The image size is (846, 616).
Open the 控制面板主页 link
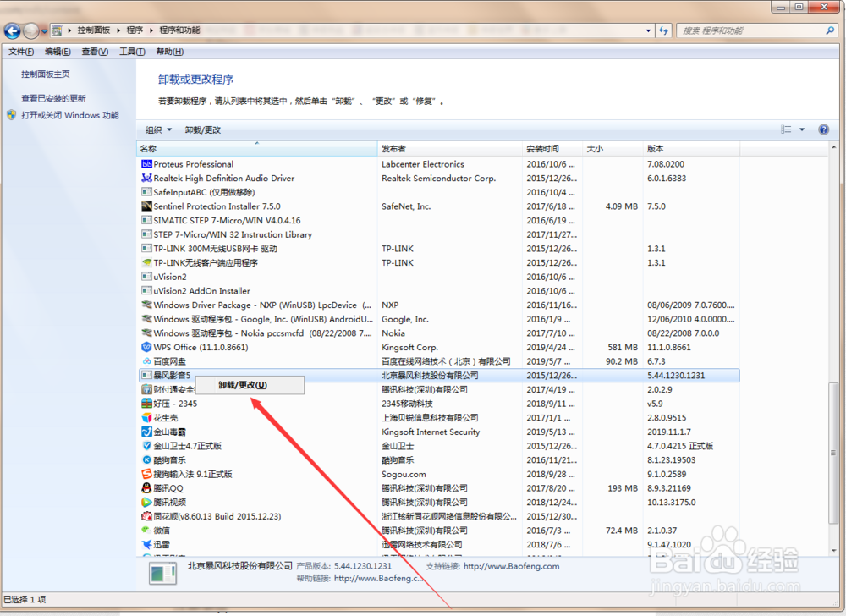(46, 74)
